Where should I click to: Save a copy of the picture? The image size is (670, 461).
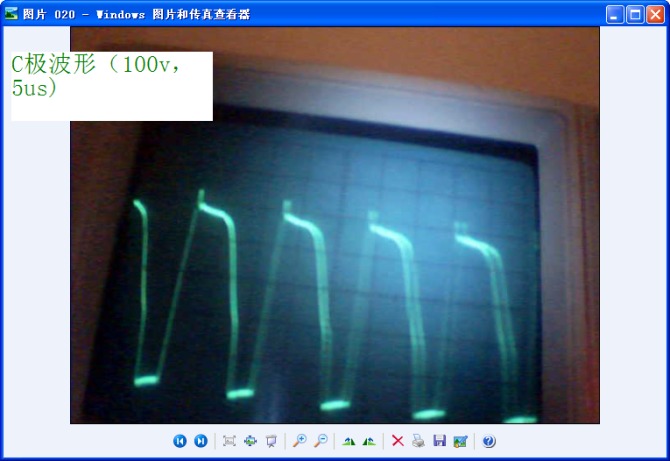pos(439,440)
